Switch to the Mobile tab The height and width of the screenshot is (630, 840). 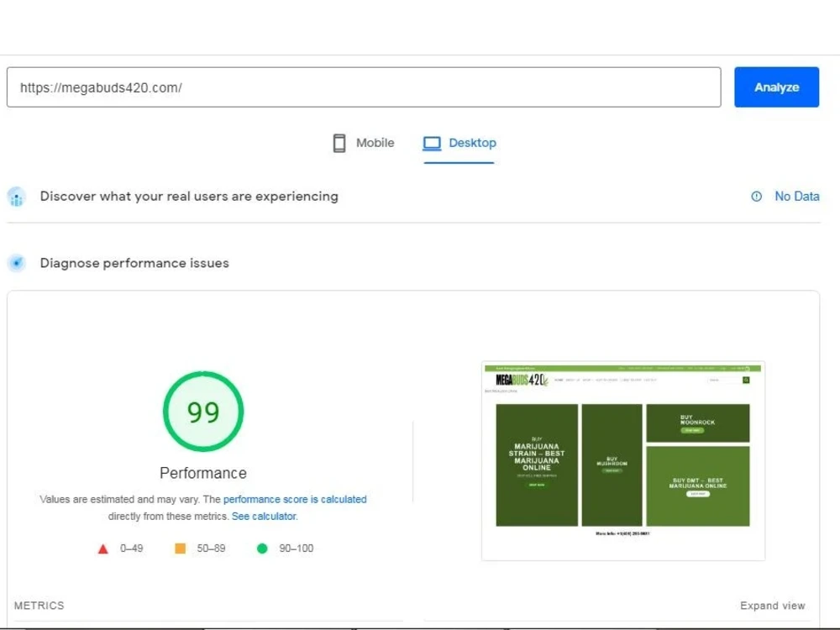click(364, 143)
